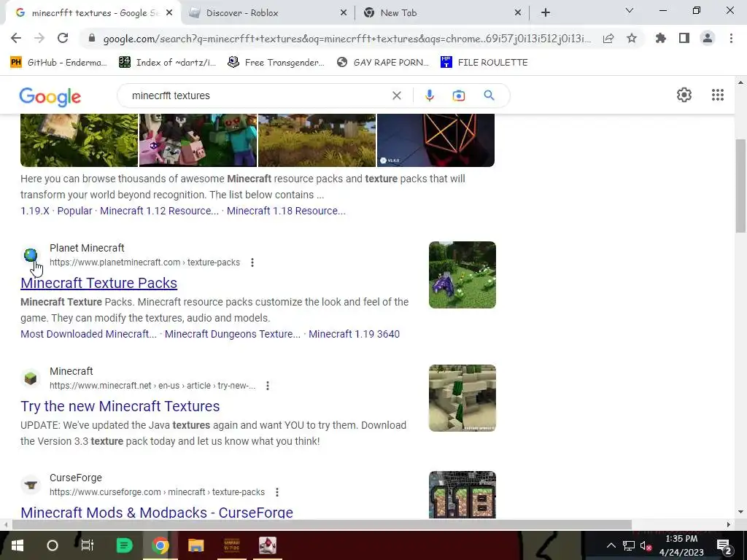The image size is (747, 560).
Task: Click the scroll-down arrow of the page
Action: (740, 513)
